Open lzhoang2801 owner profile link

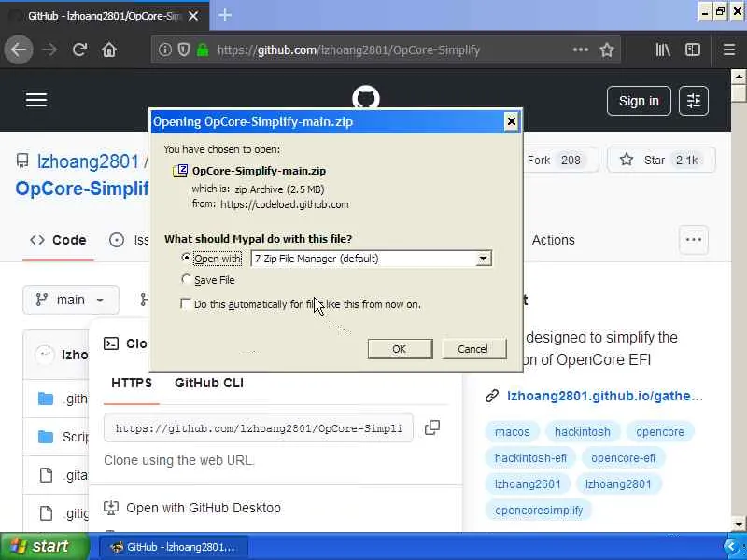coord(88,161)
